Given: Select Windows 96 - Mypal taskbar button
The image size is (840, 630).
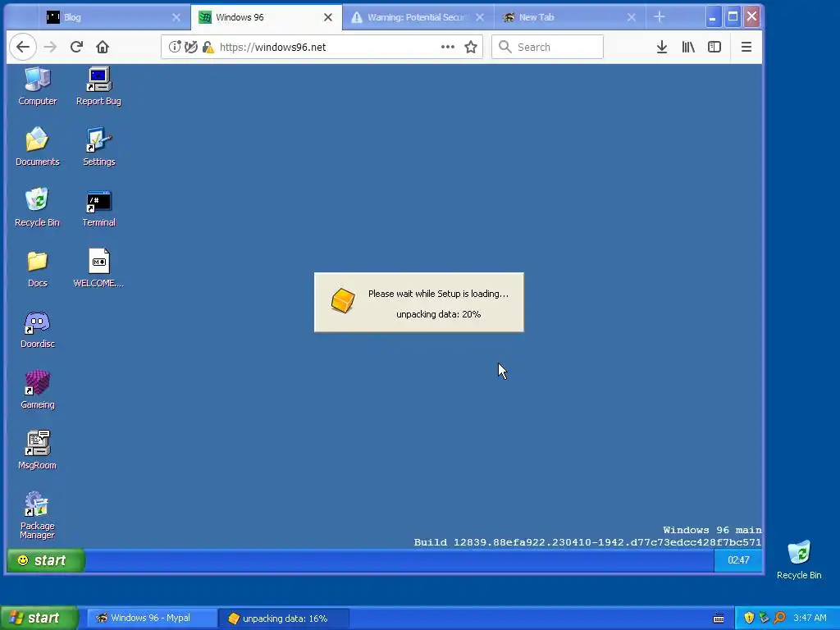Looking at the screenshot, I should 151,619.
